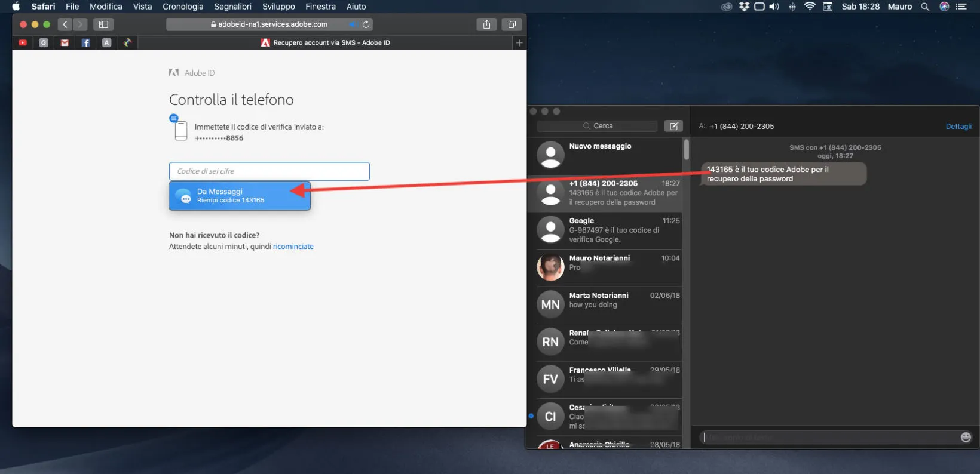Open the Apple menu
980x474 pixels.
pyautogui.click(x=16, y=7)
